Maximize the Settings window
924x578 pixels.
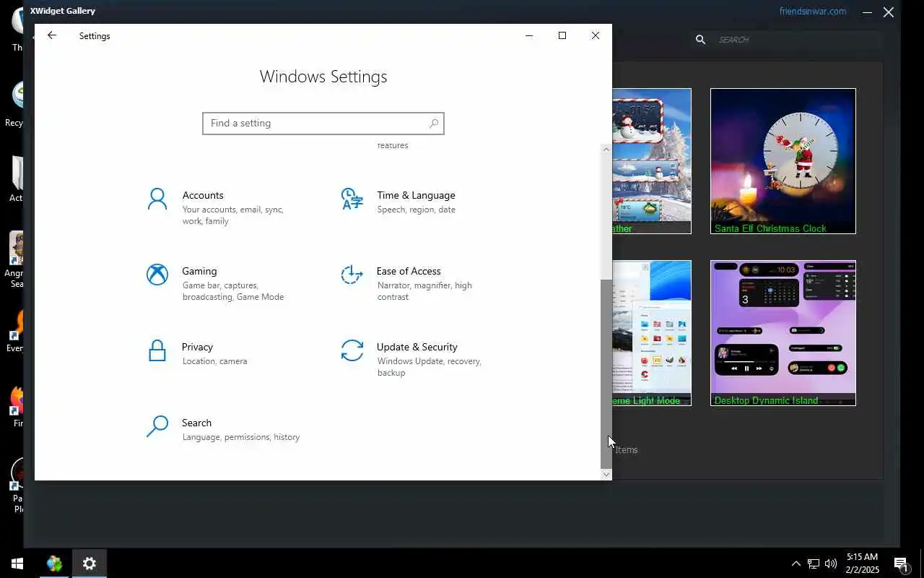coord(562,35)
